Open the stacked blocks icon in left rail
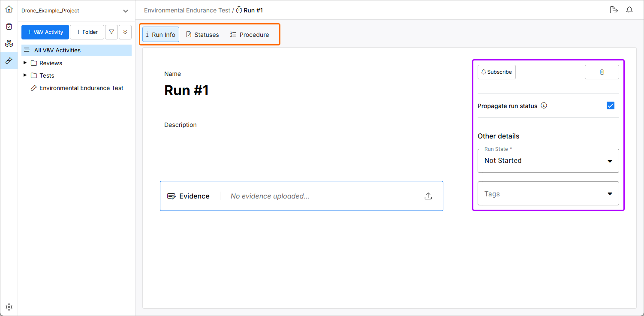The width and height of the screenshot is (644, 316). pos(9,43)
